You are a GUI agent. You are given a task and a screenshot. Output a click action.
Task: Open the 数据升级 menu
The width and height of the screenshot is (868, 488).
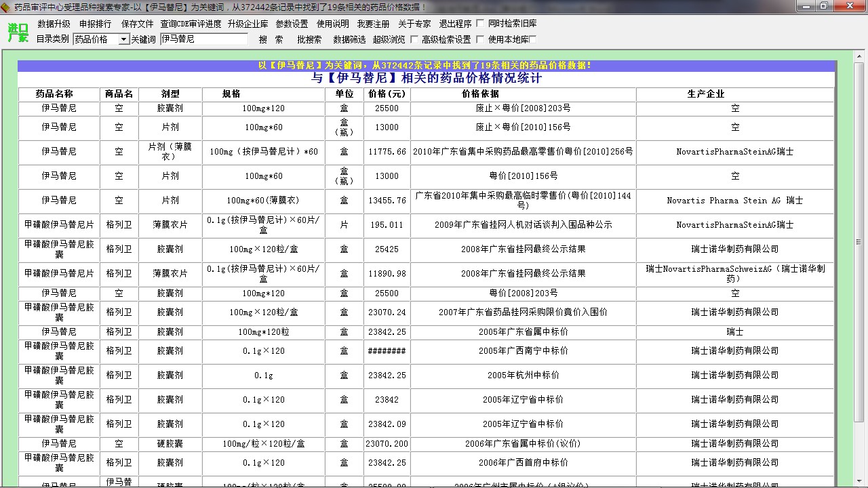coord(54,24)
